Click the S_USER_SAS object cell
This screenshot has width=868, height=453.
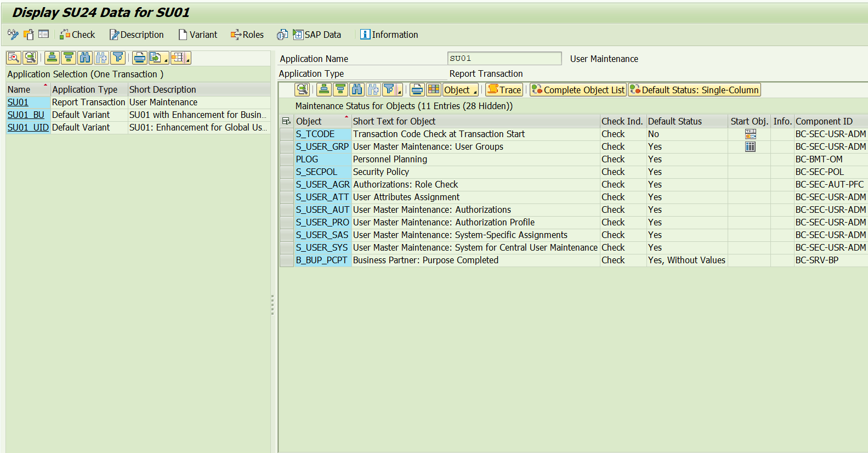(323, 235)
